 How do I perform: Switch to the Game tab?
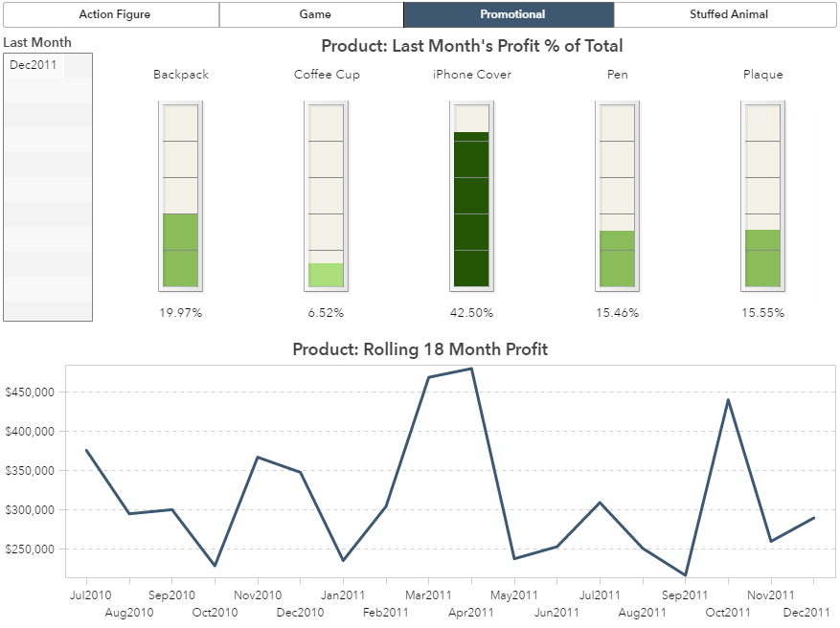314,14
